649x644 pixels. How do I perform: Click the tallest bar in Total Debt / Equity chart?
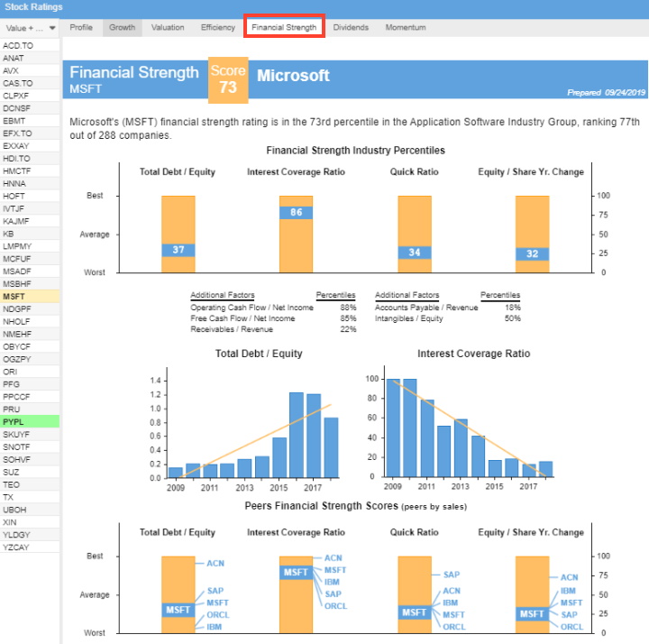pos(297,435)
